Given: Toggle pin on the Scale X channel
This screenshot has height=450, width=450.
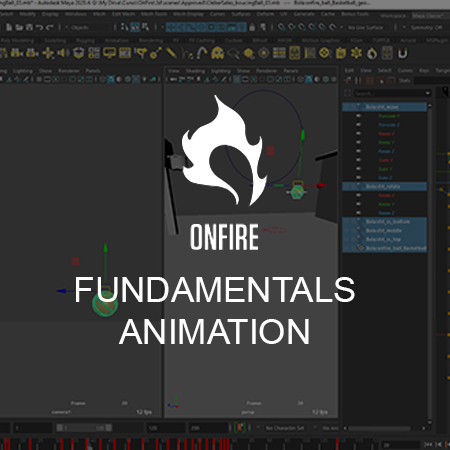Looking at the screenshot, I should click(x=358, y=160).
